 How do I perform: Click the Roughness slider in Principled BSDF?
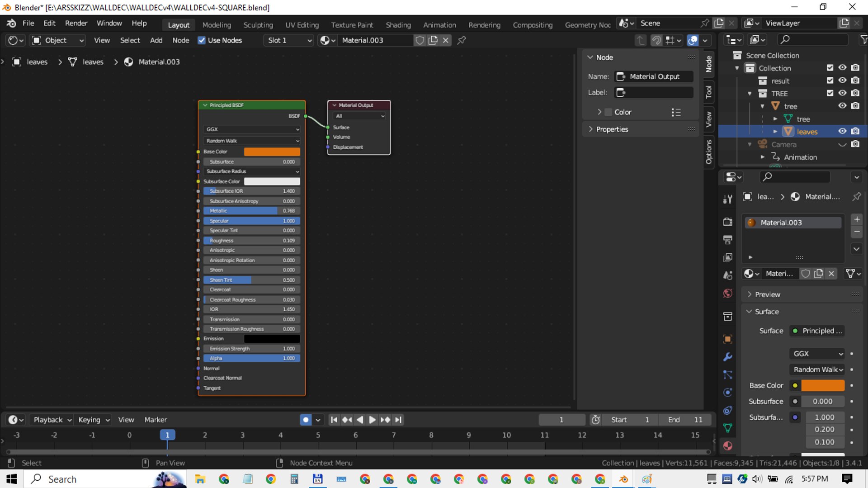[252, 241]
